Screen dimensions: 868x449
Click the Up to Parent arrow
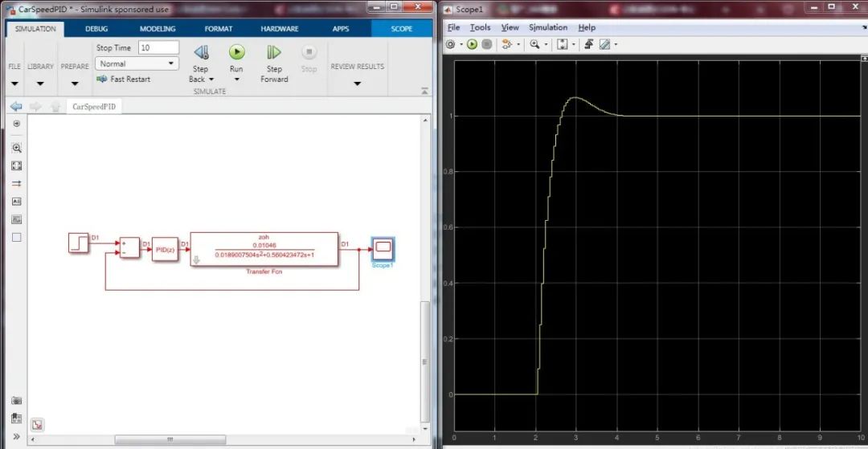click(x=55, y=106)
